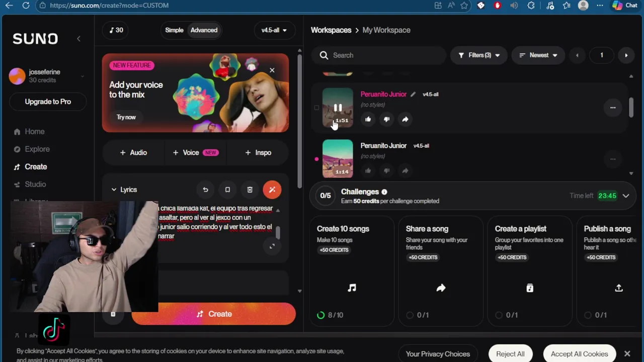Click the 1:14 Peruanito Junior title
This screenshot has height=362, width=644.
pyautogui.click(x=383, y=146)
